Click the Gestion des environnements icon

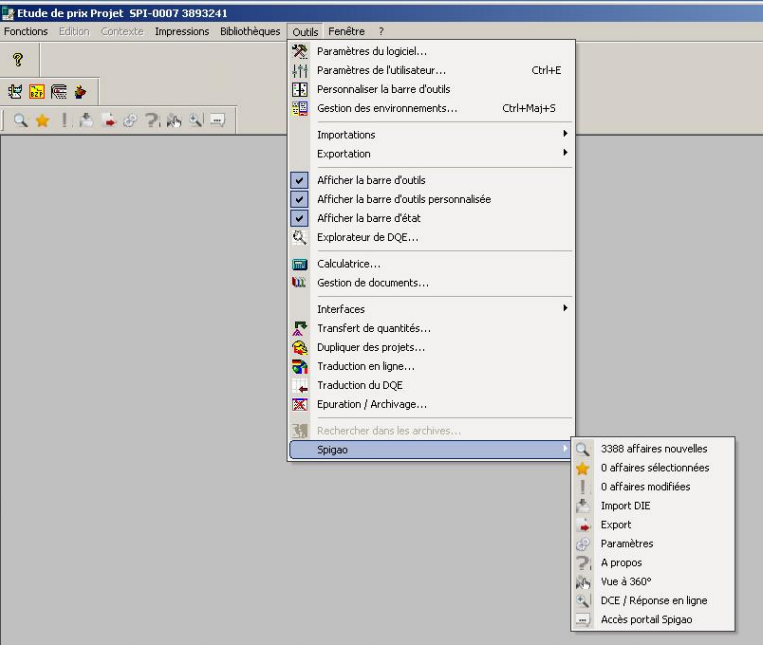[x=300, y=108]
